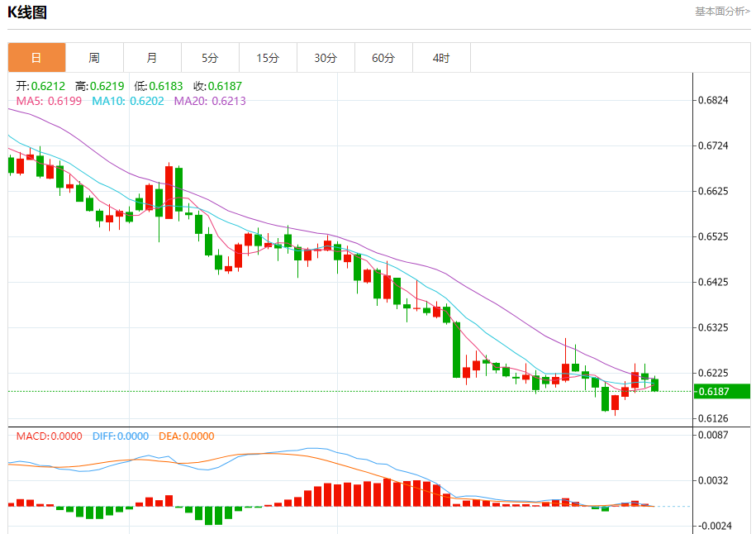Click the 0.0032 MACD axis label
The width and height of the screenshot is (756, 534).
[x=713, y=480]
